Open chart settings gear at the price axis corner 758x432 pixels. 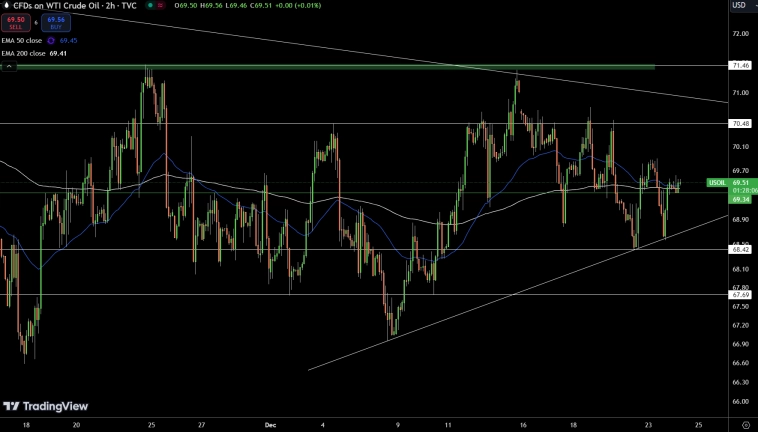746,425
